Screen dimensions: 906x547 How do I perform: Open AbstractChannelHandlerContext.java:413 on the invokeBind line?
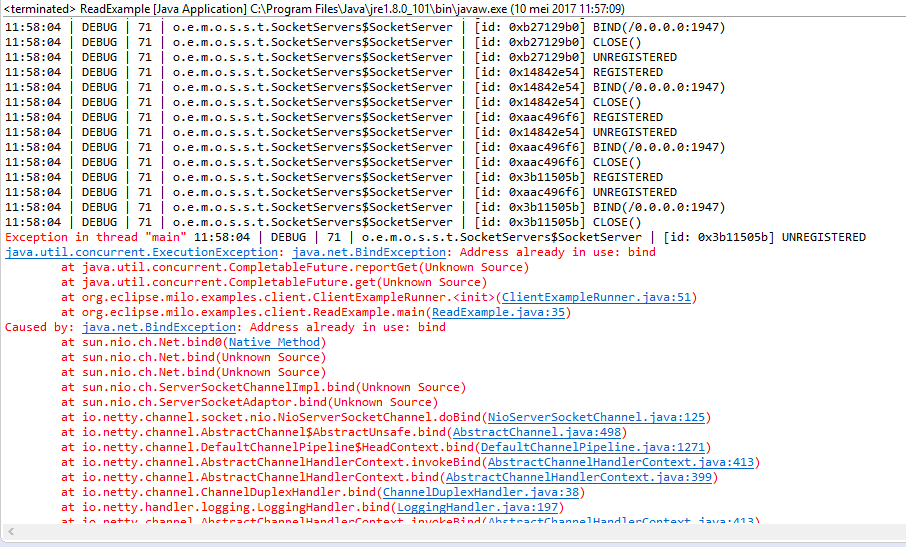621,463
